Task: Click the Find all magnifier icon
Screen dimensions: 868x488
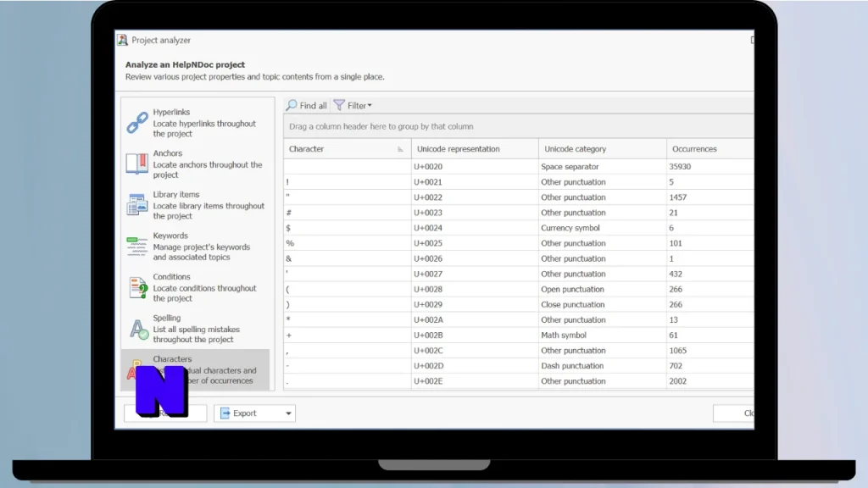Action: [x=292, y=105]
